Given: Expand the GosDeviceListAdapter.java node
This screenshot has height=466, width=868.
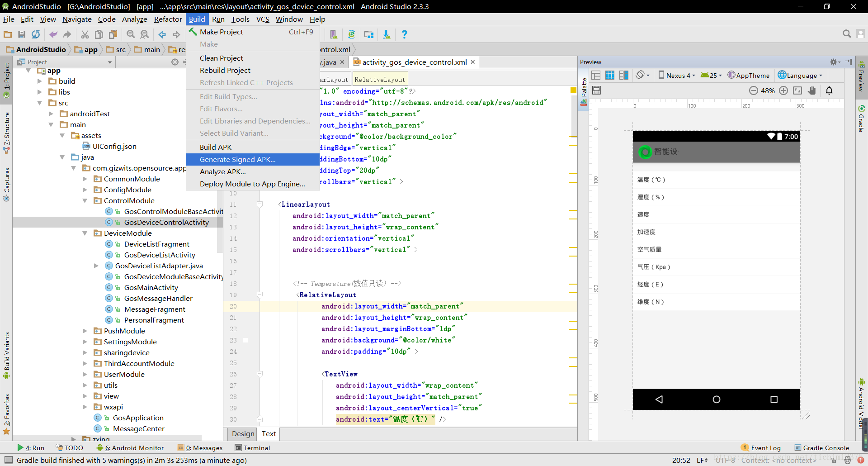Looking at the screenshot, I should coord(96,266).
